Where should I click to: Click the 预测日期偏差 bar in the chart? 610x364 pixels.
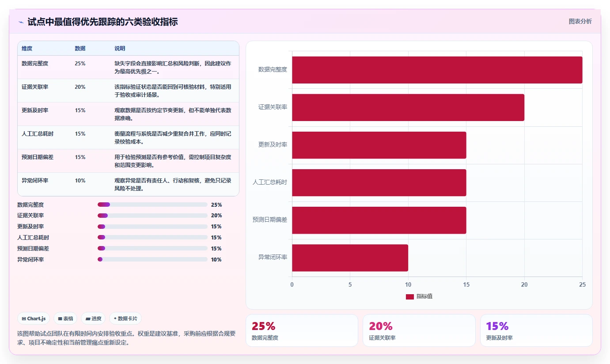pyautogui.click(x=379, y=220)
